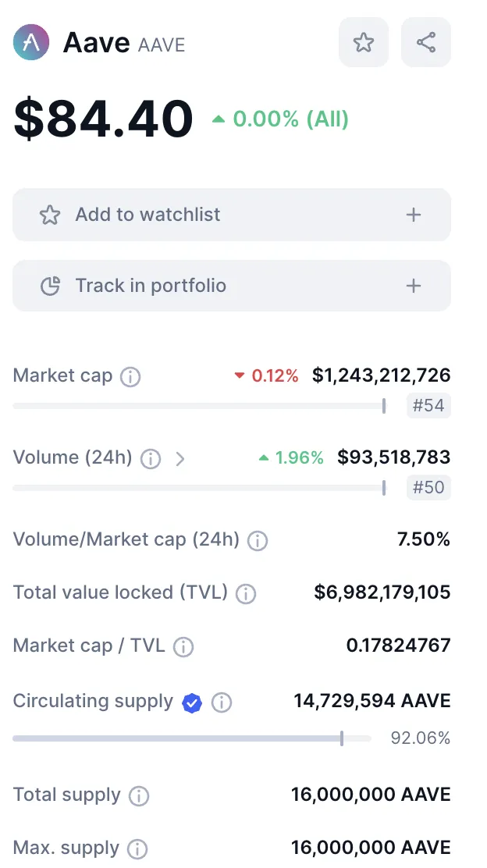Click Volume (24h) info icon
Image resolution: width=487 pixels, height=868 pixels.
pos(151,459)
